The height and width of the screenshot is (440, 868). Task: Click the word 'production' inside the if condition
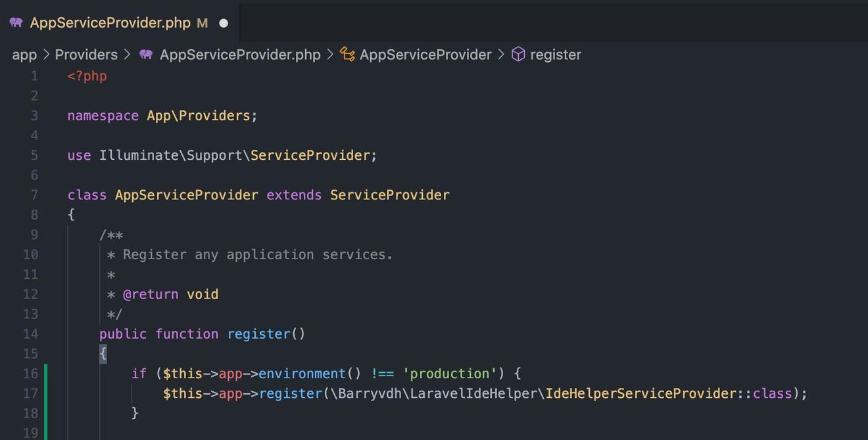(x=449, y=373)
